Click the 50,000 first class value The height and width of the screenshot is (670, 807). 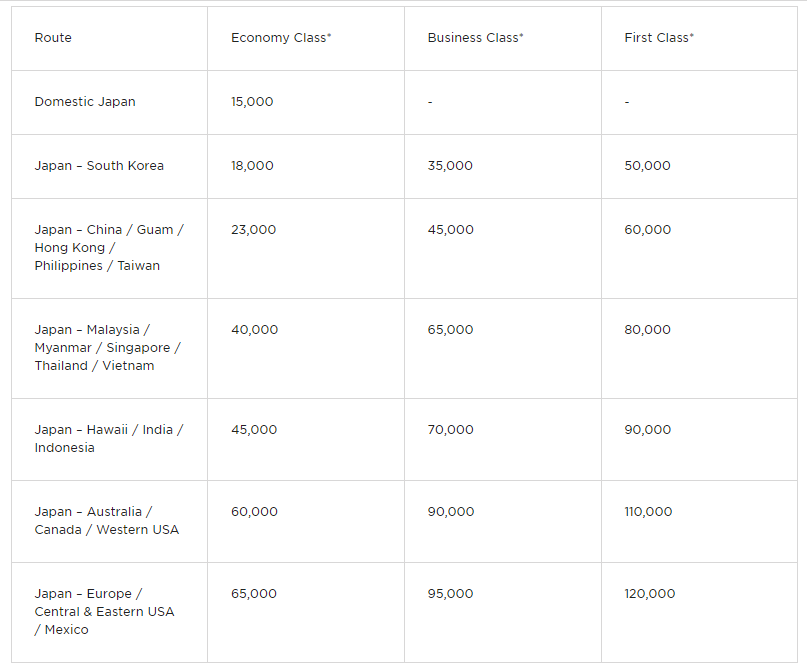647,166
